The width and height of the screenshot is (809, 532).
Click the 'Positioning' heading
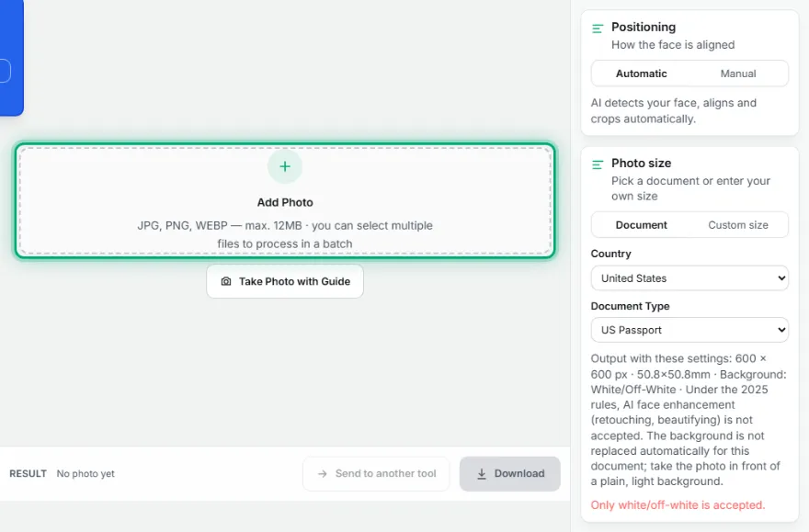pos(644,28)
